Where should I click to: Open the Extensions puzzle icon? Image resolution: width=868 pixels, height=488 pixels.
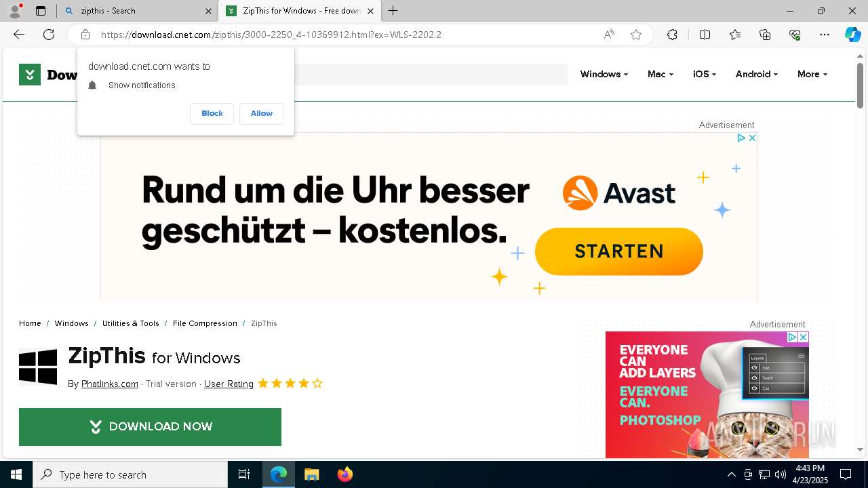672,35
